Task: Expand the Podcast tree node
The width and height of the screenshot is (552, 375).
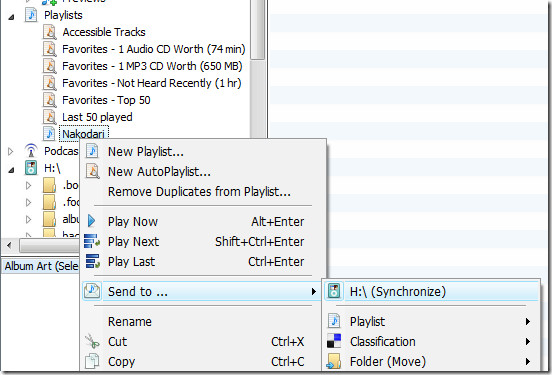Action: [x=11, y=151]
